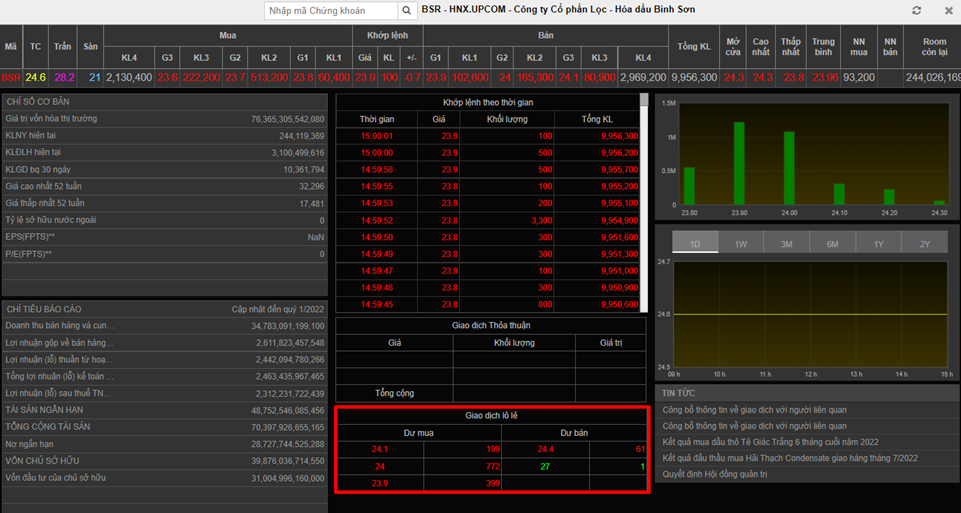Click the 'Dư mua' column header
Viewport: 961px width, 513px height.
point(419,433)
